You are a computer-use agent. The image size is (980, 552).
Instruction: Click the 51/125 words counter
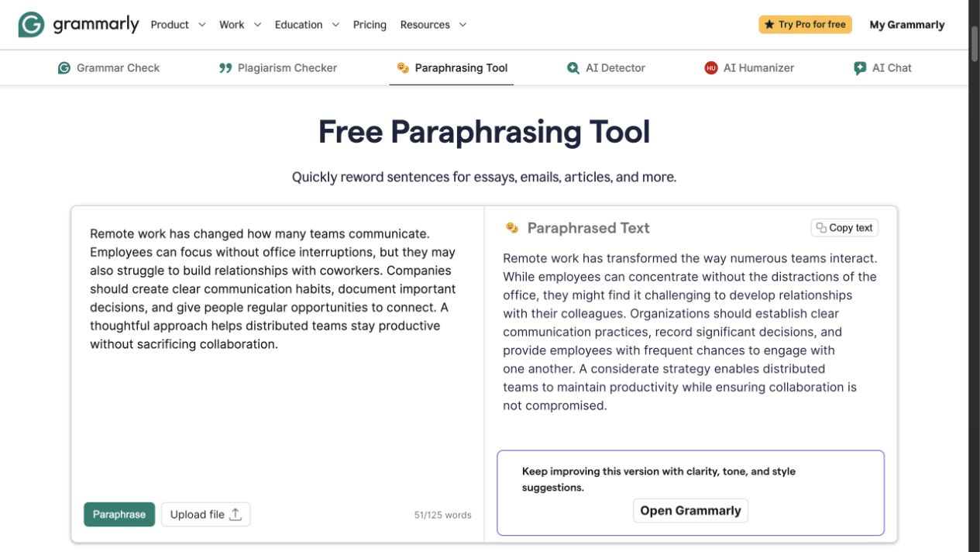point(442,515)
